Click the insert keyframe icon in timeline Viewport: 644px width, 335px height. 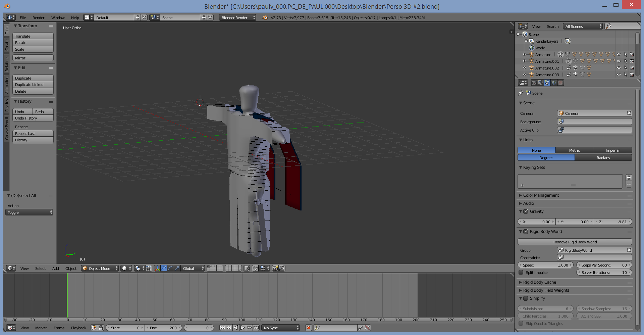[361, 328]
